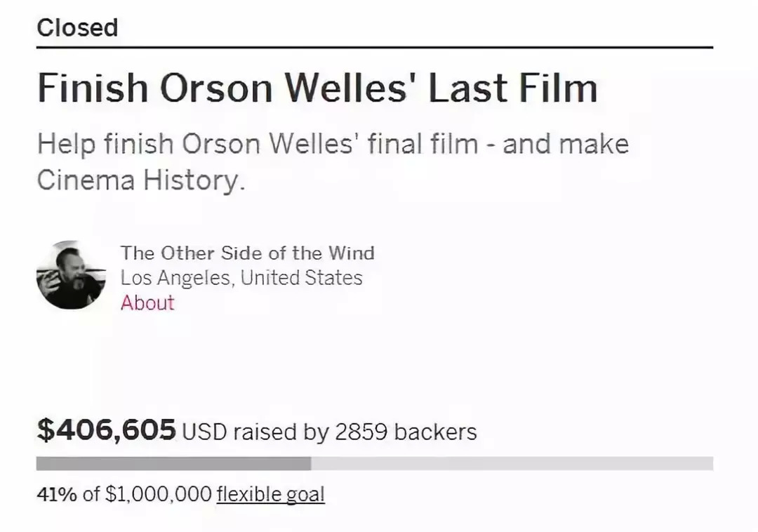
Task: Click the $406,605 raised amount
Action: point(106,430)
